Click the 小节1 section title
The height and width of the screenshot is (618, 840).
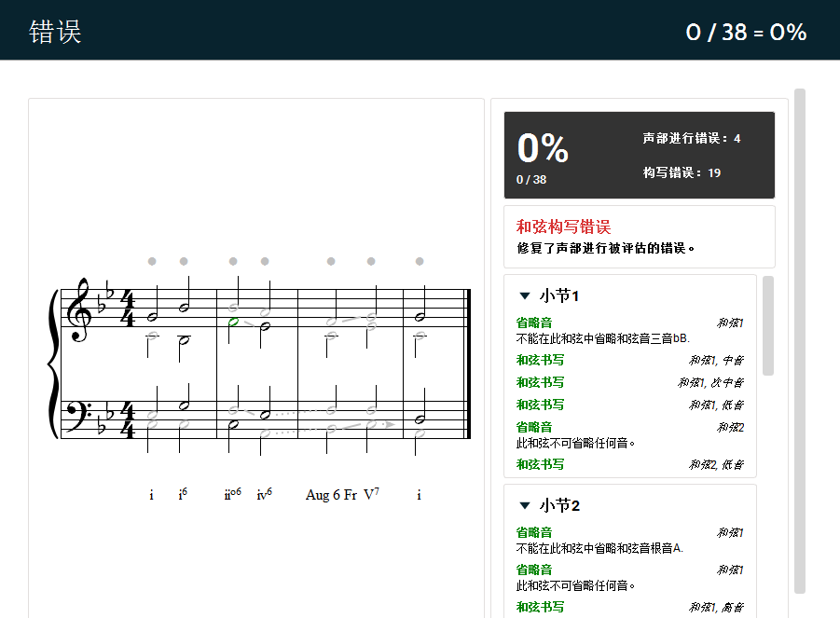pyautogui.click(x=559, y=295)
